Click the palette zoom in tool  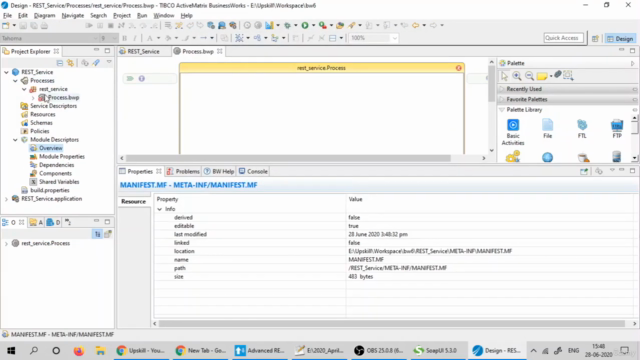tap(517, 76)
